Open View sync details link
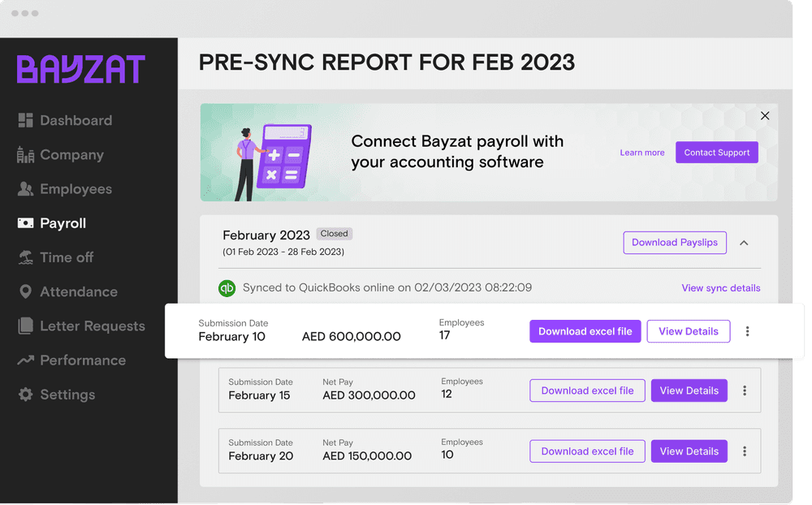 pos(721,288)
